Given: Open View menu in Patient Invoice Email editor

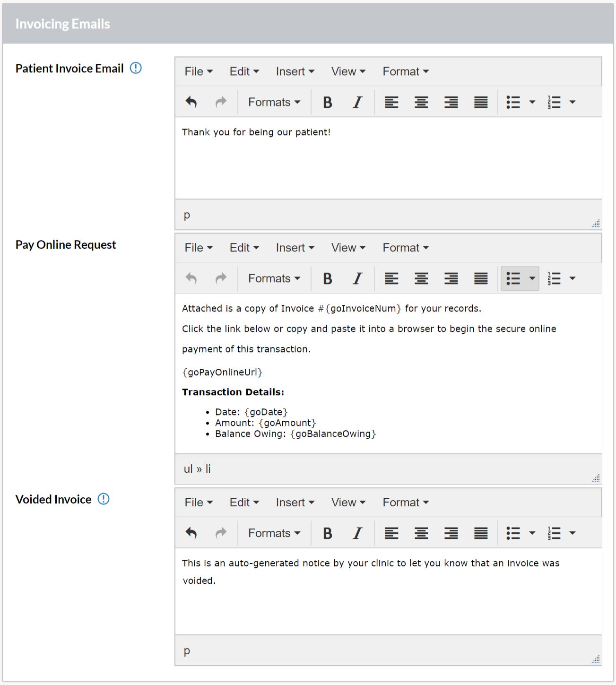Looking at the screenshot, I should pos(348,71).
